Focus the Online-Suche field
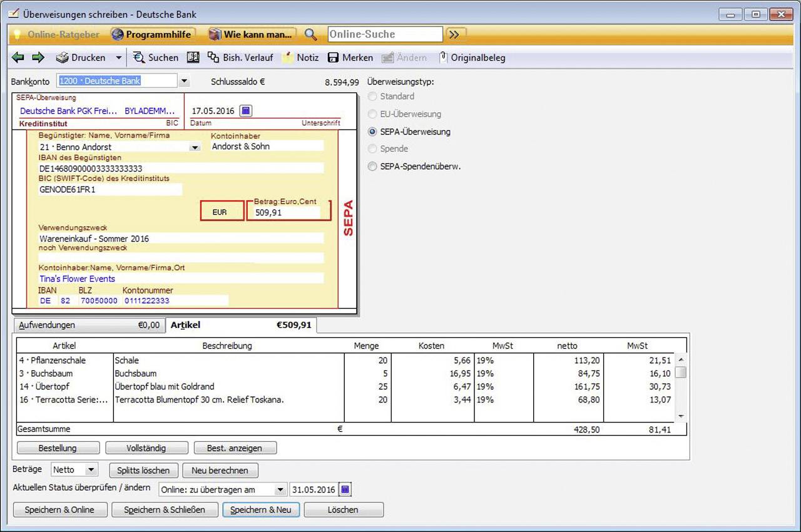The image size is (801, 532). click(x=385, y=34)
